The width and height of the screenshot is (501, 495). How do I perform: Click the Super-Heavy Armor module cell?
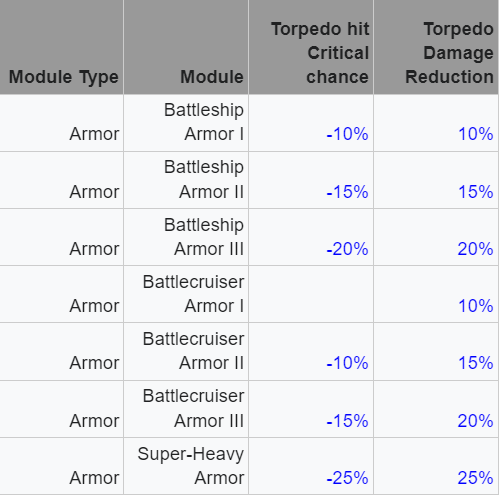pos(186,466)
